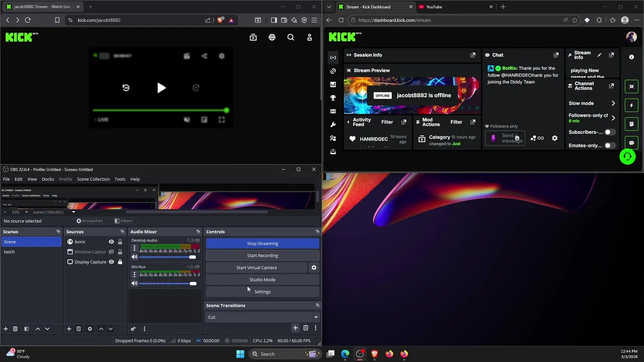Open Desktop Audio three-dot options

(x=134, y=248)
